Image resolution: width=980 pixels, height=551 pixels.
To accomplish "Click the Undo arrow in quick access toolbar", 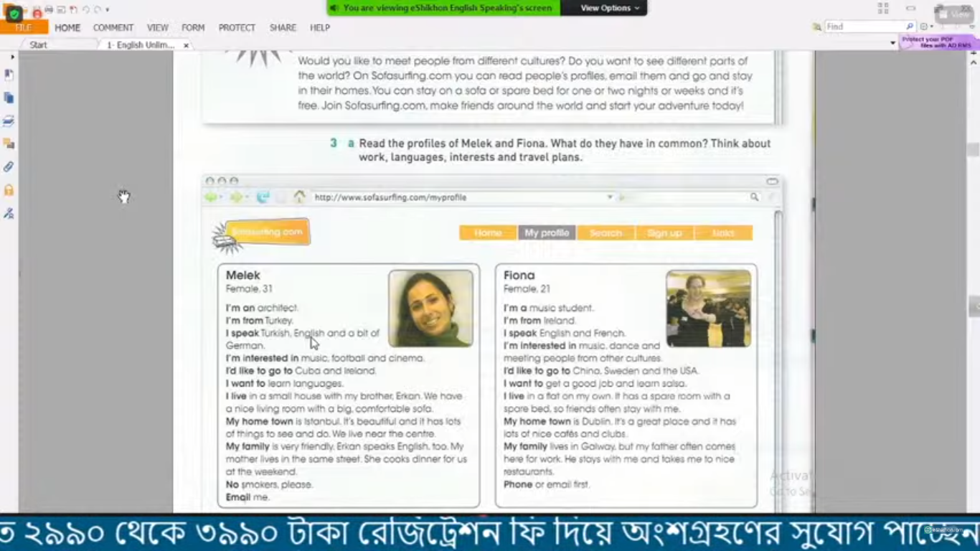I will (x=85, y=9).
